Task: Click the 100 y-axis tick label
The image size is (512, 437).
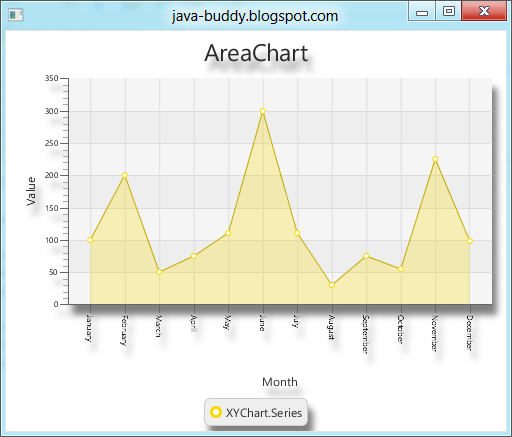Action: tap(52, 240)
